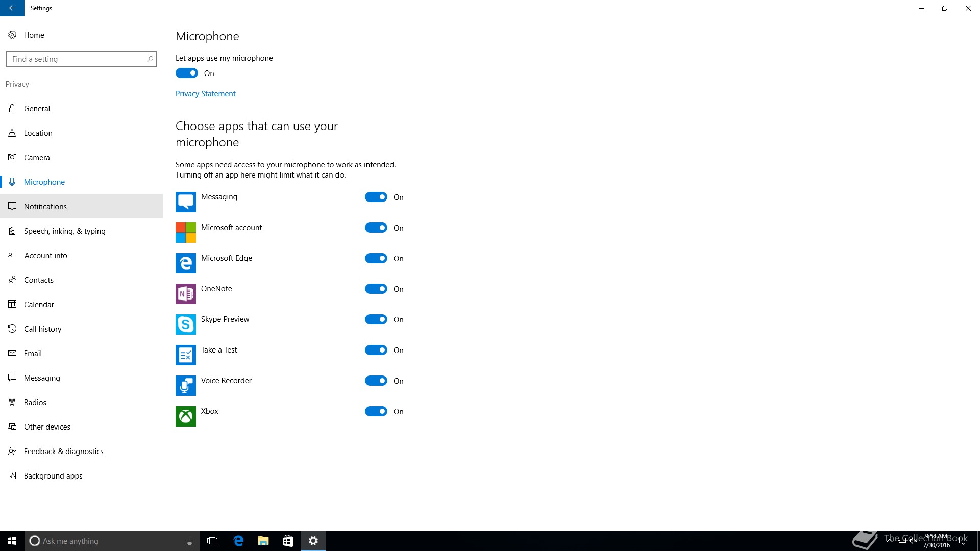Select Speech, inking, & typing settings

[x=64, y=231]
